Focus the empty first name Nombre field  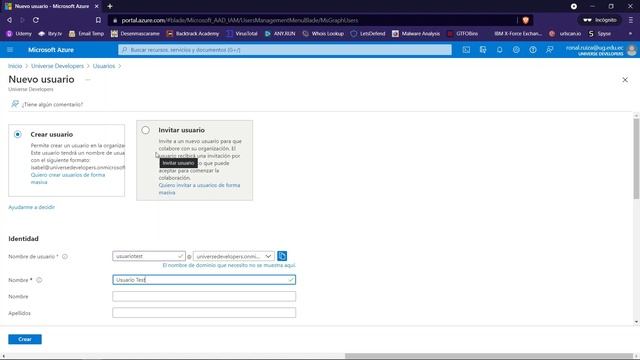pyautogui.click(x=204, y=296)
